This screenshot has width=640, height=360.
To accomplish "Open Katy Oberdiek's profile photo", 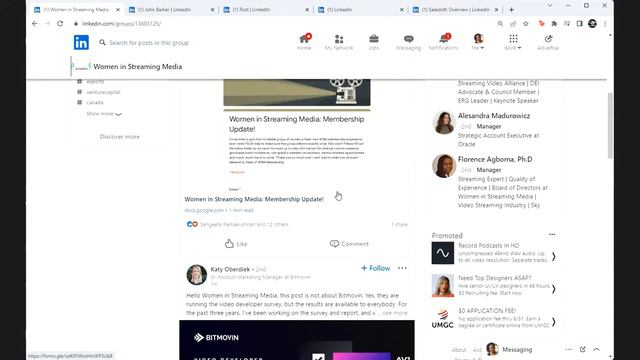I will [196, 274].
